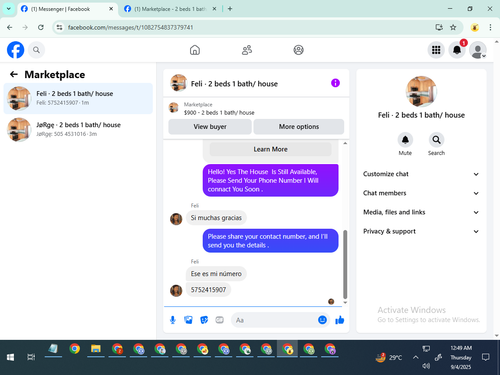
Task: Click View buyer button
Action: (x=210, y=127)
